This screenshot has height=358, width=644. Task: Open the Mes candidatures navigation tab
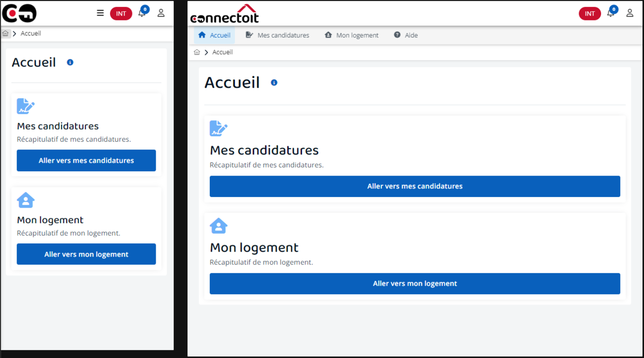coord(277,35)
